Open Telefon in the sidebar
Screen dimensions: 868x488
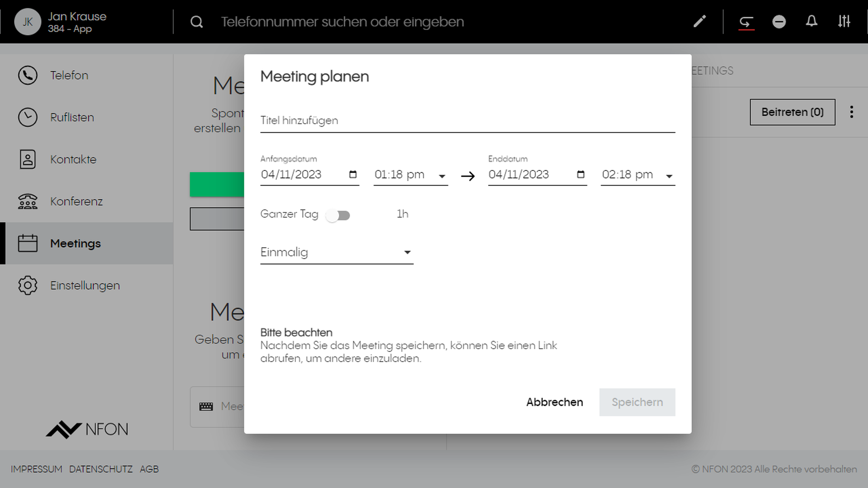click(x=69, y=75)
